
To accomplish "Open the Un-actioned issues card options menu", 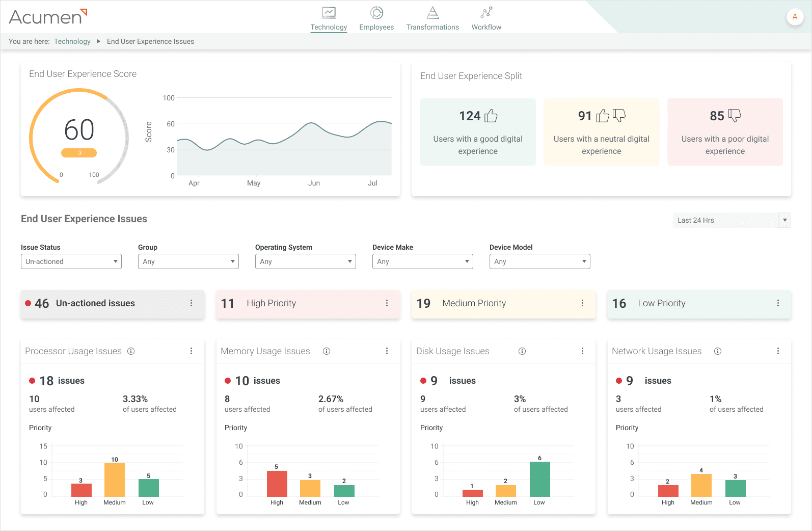I will (192, 303).
